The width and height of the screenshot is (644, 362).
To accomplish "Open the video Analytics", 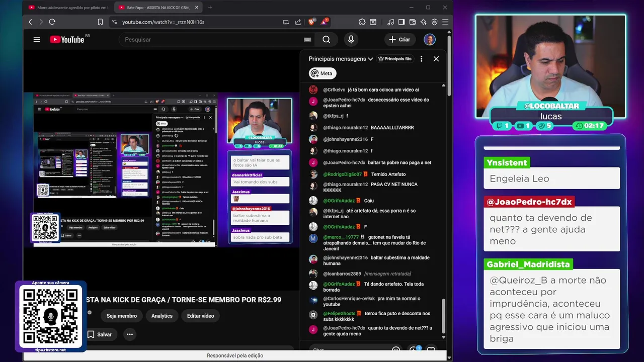I will tap(162, 316).
